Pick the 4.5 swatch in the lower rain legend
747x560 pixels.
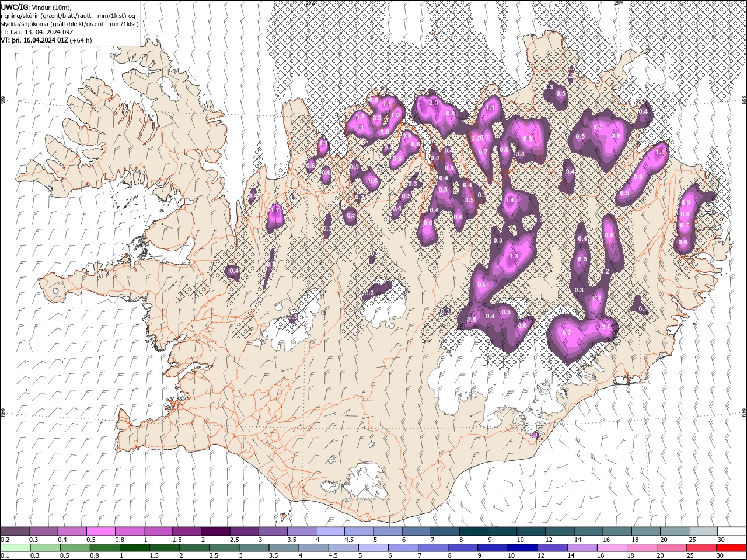pyautogui.click(x=343, y=548)
